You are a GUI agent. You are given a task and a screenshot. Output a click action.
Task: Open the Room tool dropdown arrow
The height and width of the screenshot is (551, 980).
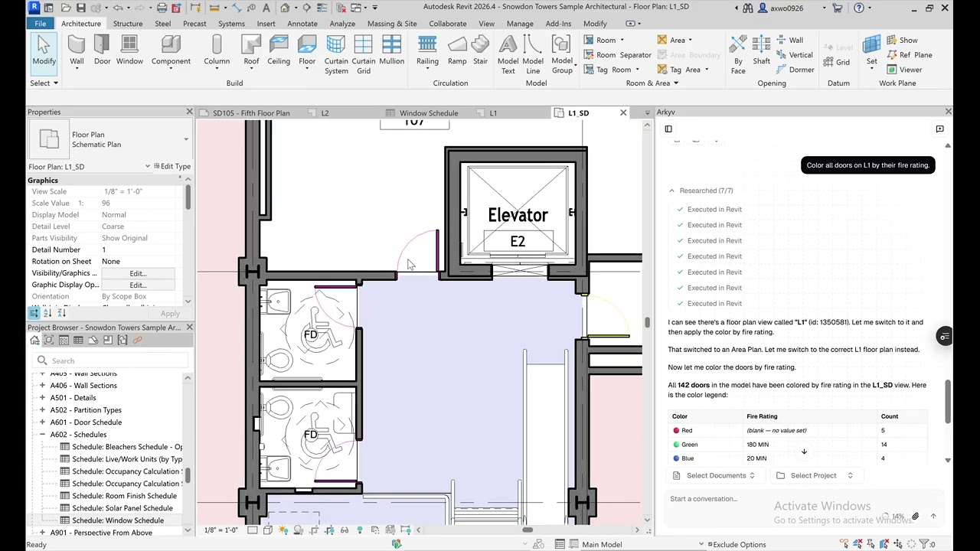pyautogui.click(x=622, y=40)
